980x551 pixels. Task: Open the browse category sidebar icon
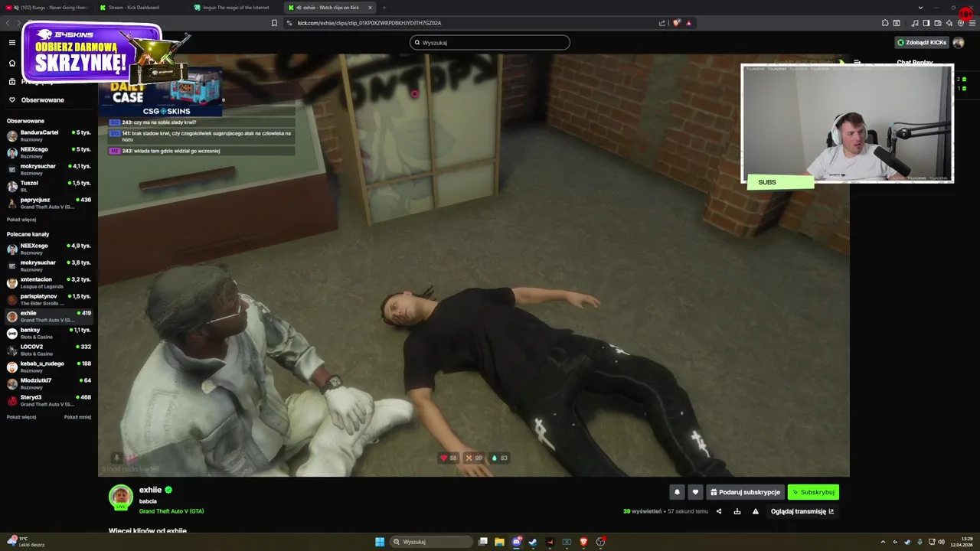(x=12, y=81)
